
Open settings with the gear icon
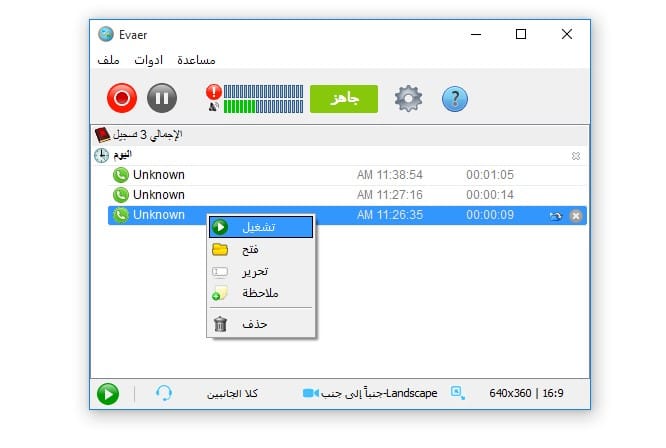point(408,99)
